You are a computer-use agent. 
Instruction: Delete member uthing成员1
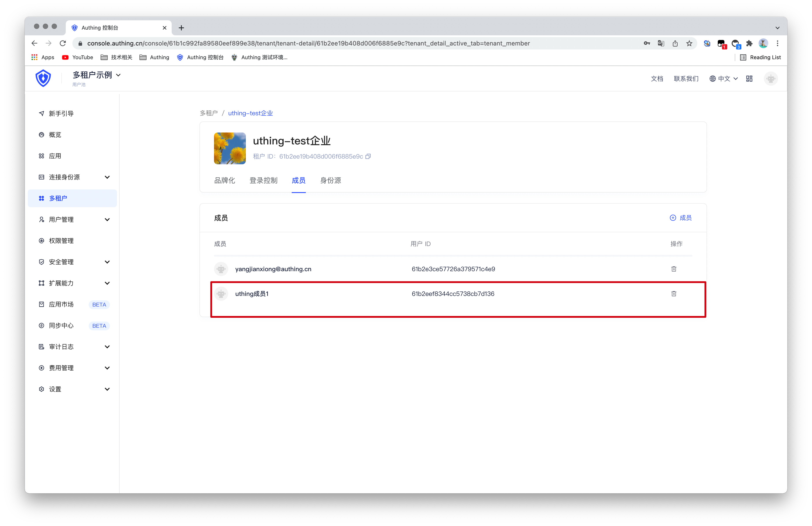[674, 293]
